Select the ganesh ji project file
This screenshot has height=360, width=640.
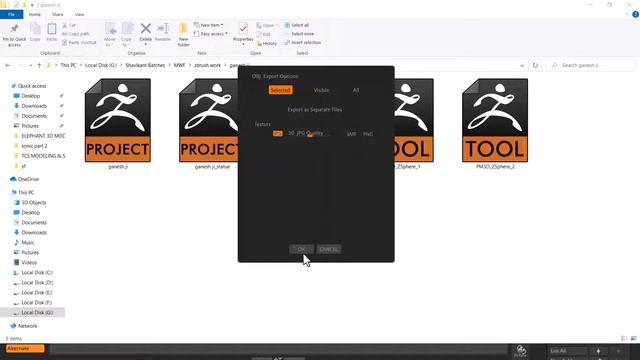click(118, 124)
